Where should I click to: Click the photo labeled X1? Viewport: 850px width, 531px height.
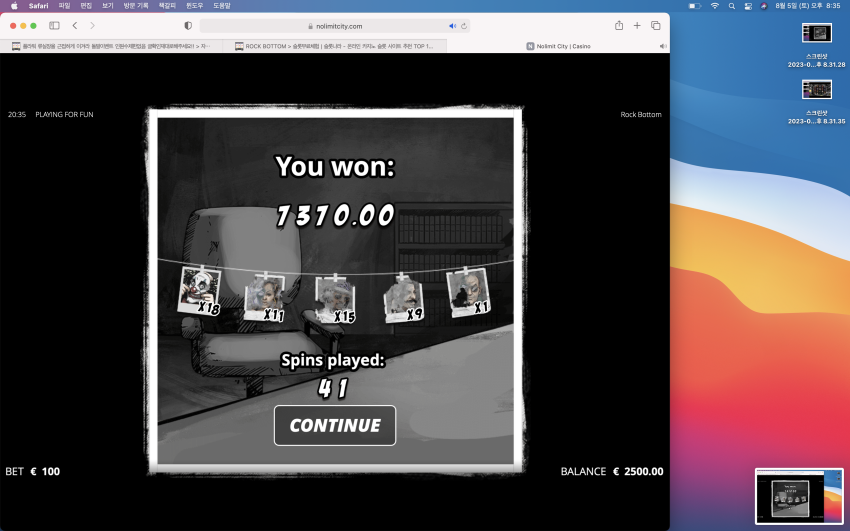tap(468, 292)
